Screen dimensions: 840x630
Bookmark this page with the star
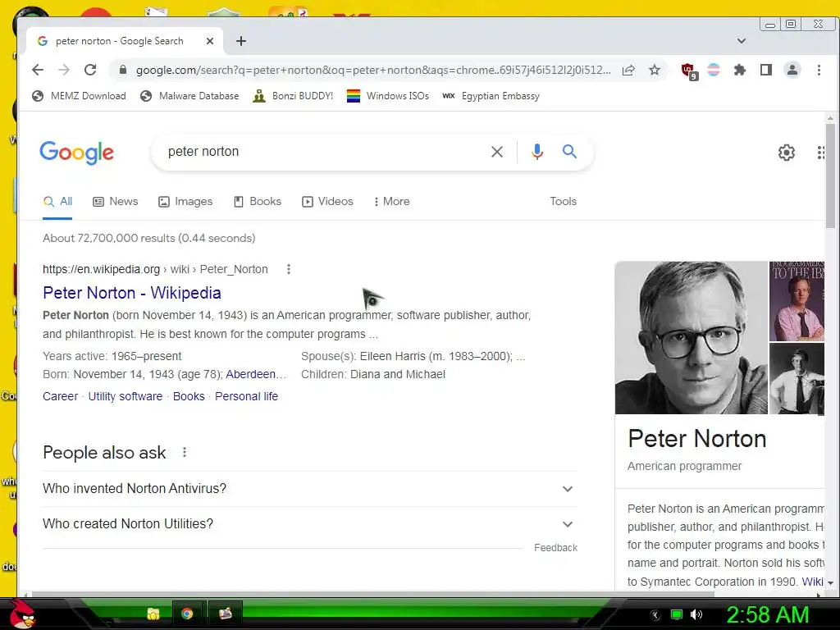654,70
